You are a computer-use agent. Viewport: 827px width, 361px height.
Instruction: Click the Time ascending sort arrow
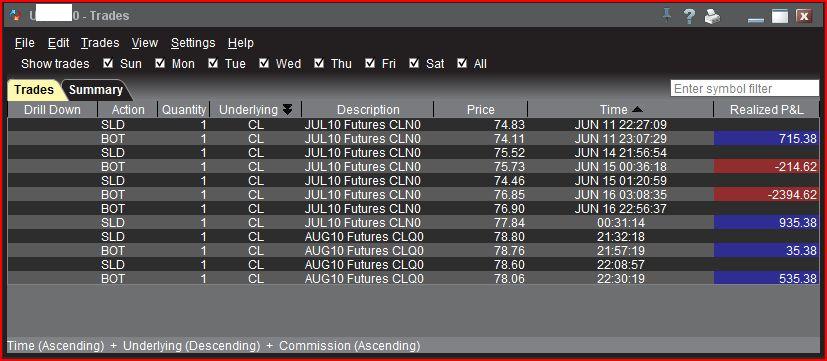point(637,110)
